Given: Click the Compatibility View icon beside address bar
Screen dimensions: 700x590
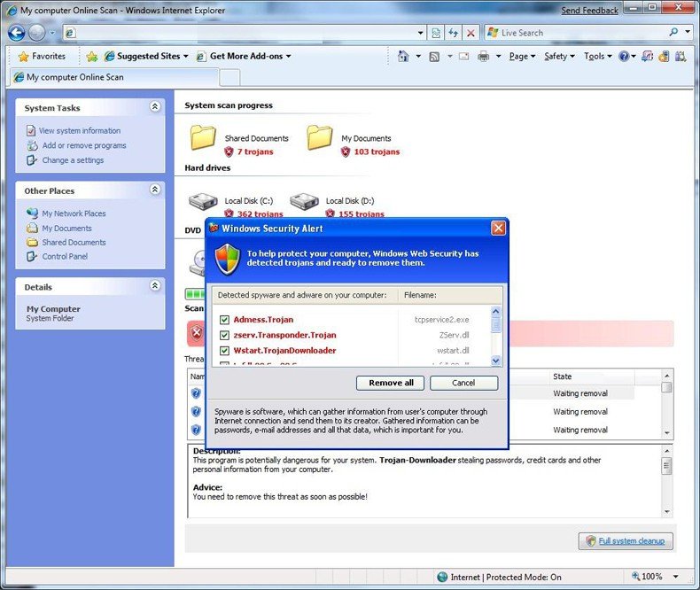Looking at the screenshot, I should 436,33.
